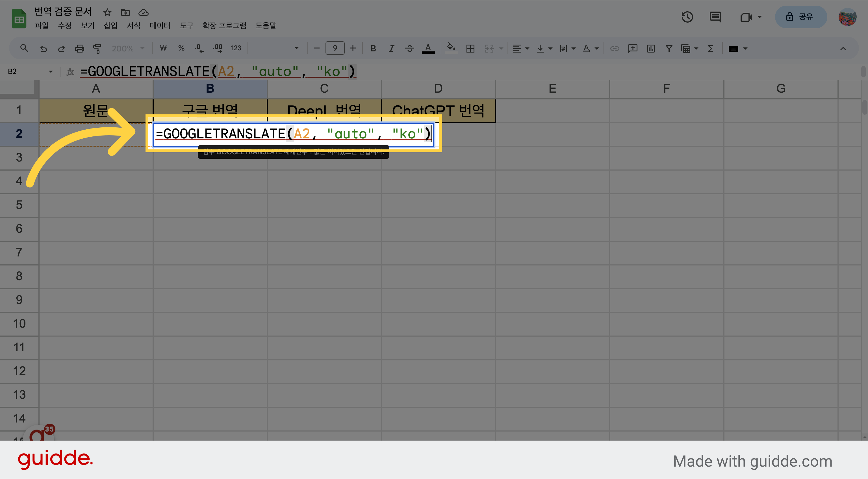Open the name box dropdown
The height and width of the screenshot is (479, 868).
click(x=51, y=71)
